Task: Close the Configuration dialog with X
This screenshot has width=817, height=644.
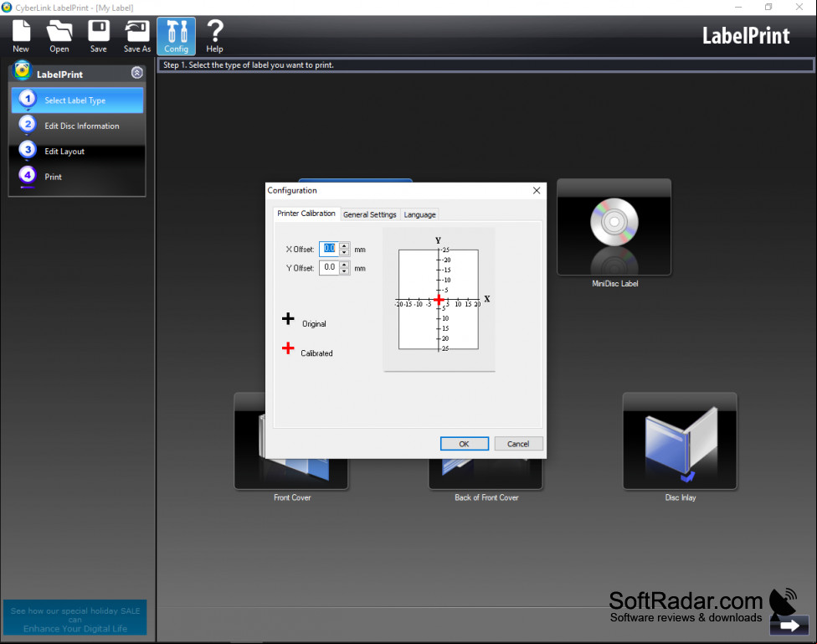Action: pos(537,190)
